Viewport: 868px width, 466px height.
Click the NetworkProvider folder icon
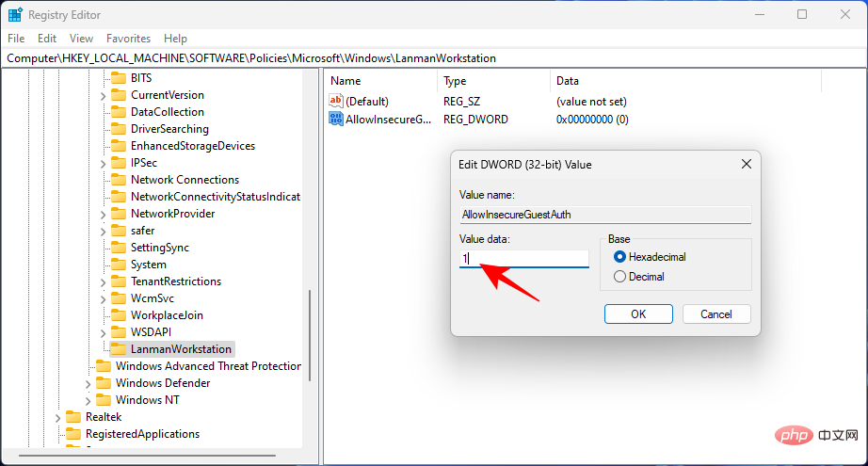tap(119, 214)
